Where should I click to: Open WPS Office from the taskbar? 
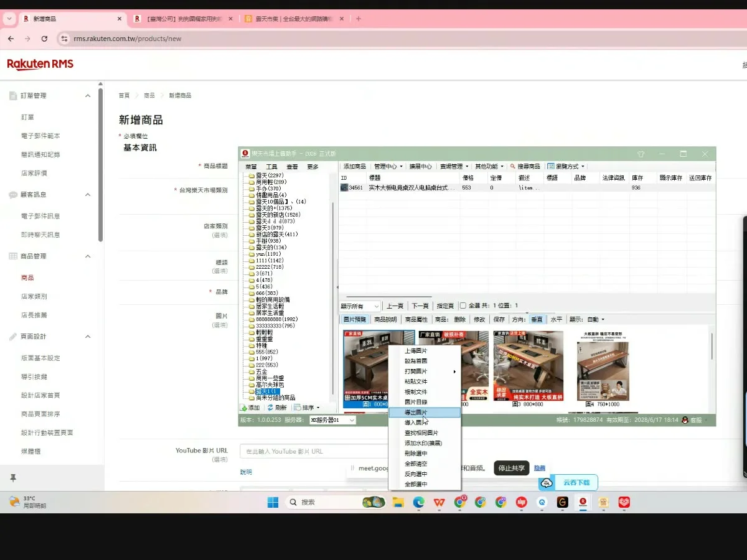click(x=439, y=502)
